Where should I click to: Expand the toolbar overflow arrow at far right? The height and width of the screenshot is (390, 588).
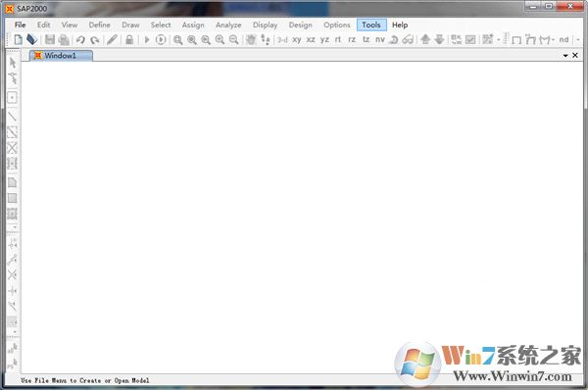pyautogui.click(x=578, y=39)
